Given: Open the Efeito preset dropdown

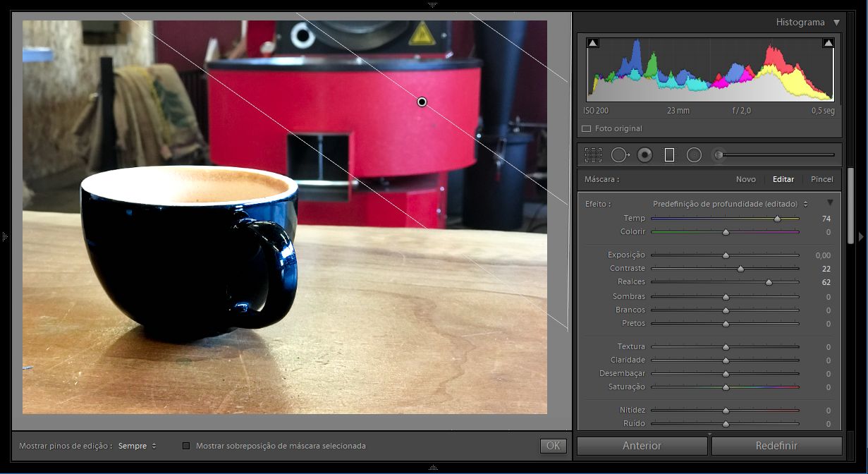Looking at the screenshot, I should [x=730, y=204].
